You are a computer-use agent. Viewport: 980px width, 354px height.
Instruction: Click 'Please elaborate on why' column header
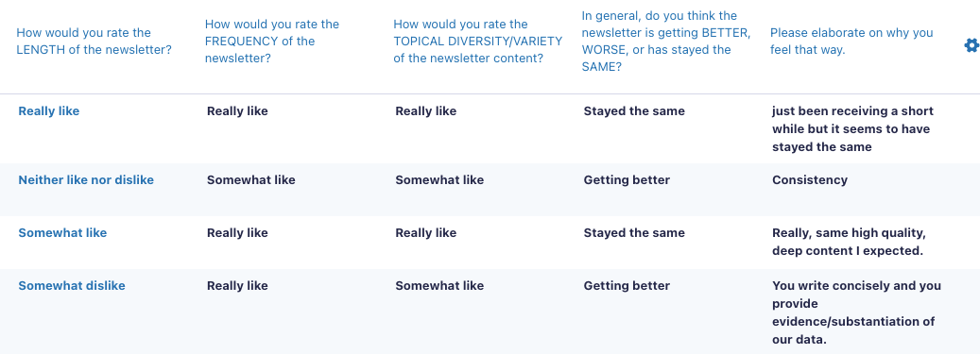[851, 42]
